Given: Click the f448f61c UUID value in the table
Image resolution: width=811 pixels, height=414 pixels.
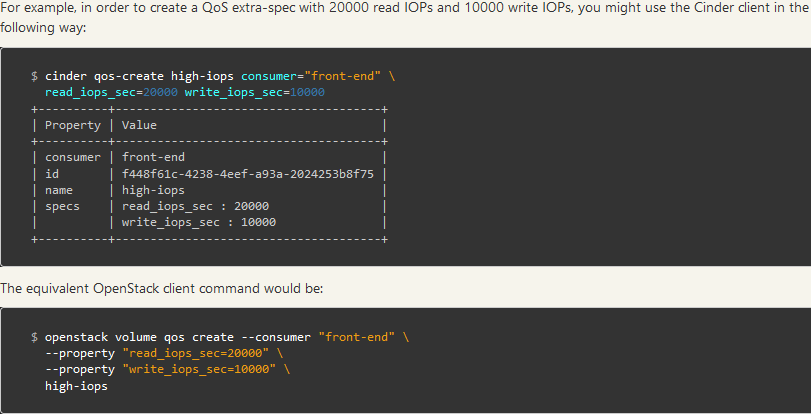Looking at the screenshot, I should click(x=247, y=173).
